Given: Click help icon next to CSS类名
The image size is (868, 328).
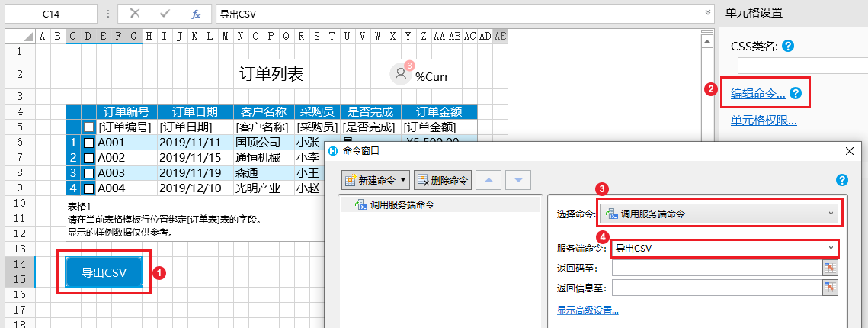Looking at the screenshot, I should [x=788, y=47].
